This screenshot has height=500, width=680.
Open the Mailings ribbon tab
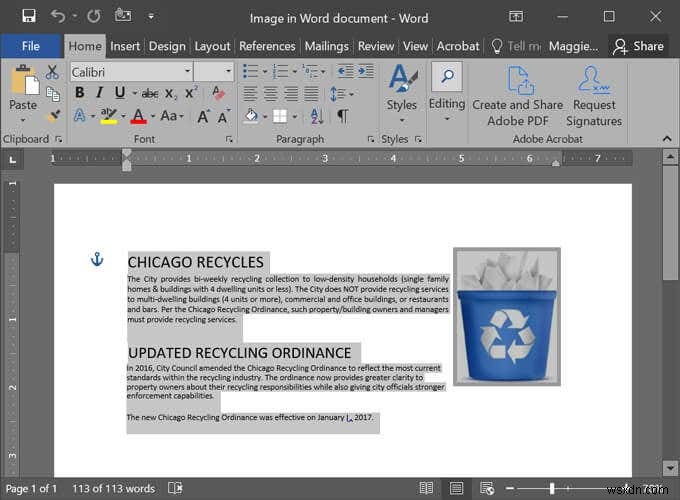point(326,46)
